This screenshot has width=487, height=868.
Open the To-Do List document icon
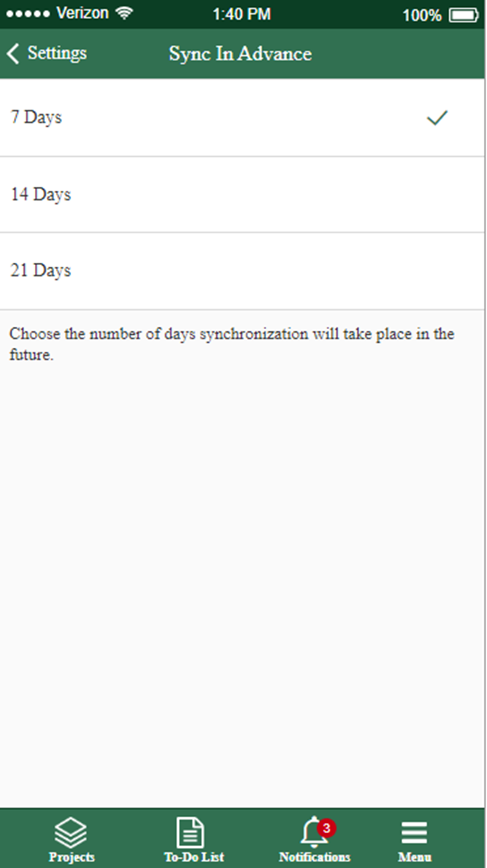tap(191, 832)
